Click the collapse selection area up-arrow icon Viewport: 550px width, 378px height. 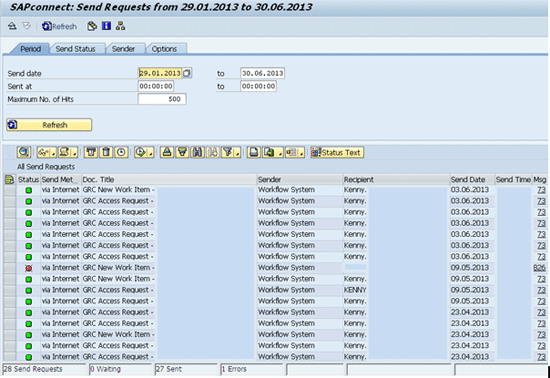pyautogui.click(x=12, y=26)
